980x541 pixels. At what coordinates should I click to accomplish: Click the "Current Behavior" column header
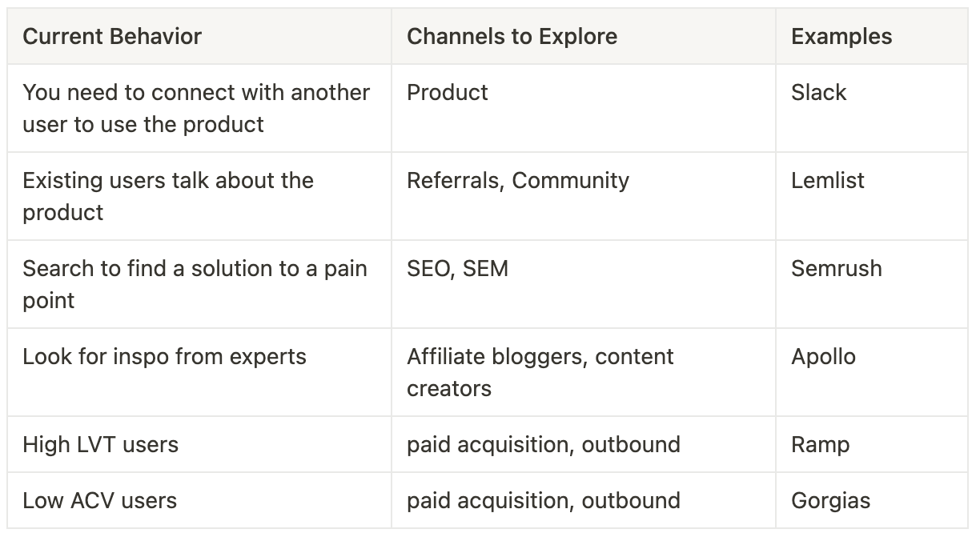click(199, 36)
